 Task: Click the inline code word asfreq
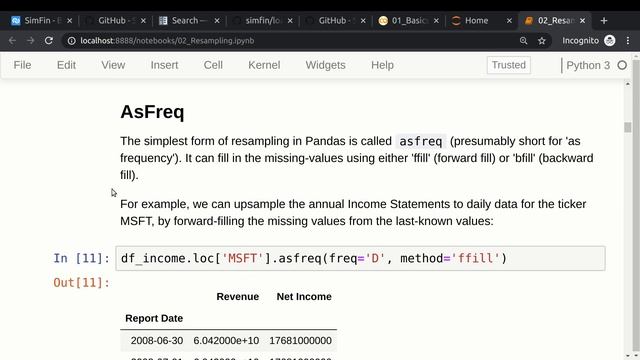tap(421, 141)
